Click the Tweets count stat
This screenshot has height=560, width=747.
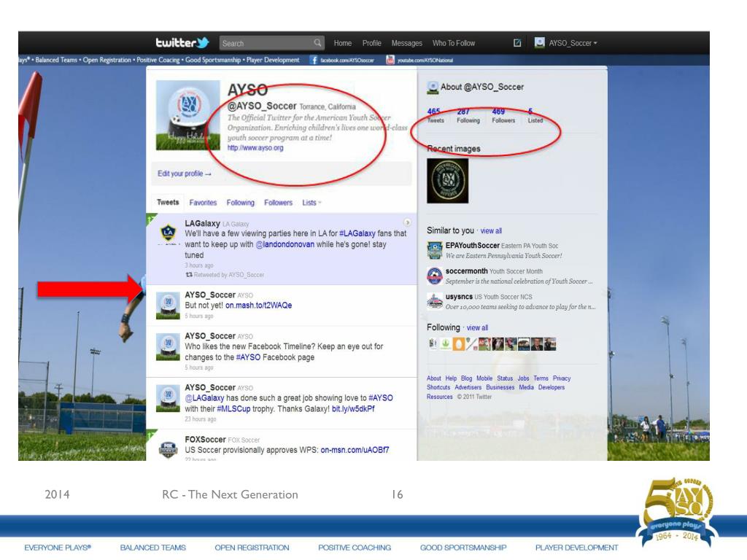pos(436,115)
